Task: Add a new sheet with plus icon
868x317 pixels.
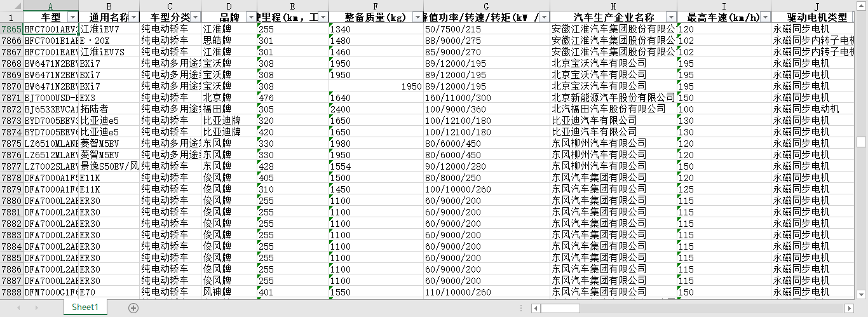Action: pos(133,308)
